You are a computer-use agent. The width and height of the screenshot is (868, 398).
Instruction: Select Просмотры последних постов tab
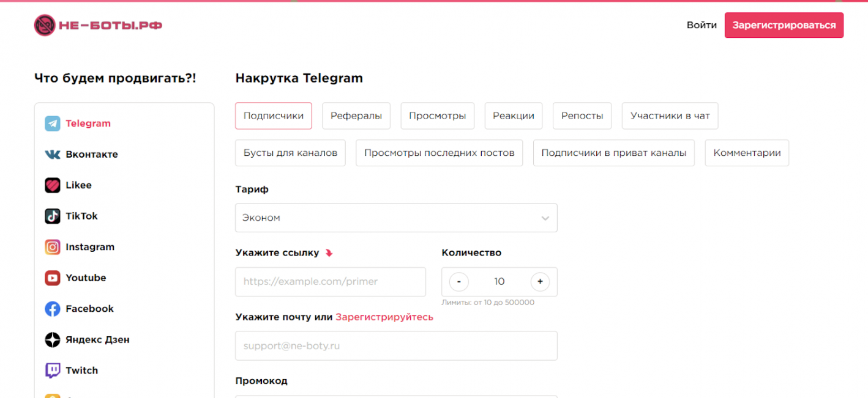click(x=440, y=153)
